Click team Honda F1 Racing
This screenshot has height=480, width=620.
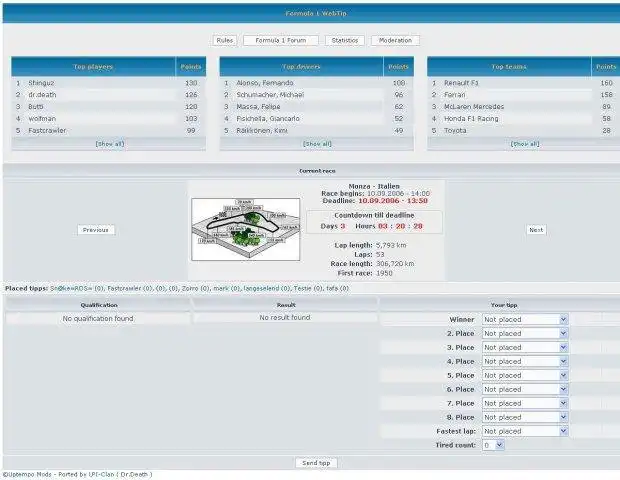pyautogui.click(x=471, y=119)
